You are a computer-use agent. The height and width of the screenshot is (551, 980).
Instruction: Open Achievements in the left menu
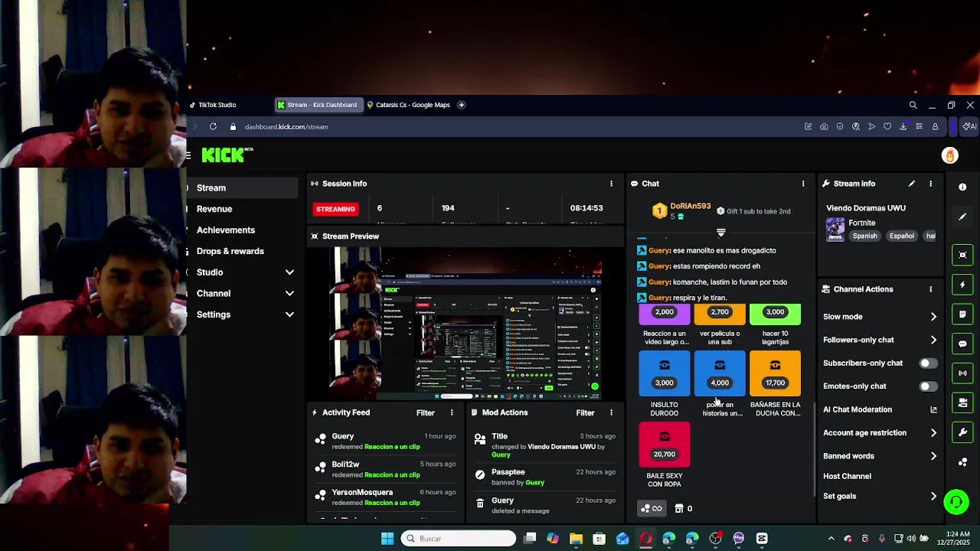(226, 230)
